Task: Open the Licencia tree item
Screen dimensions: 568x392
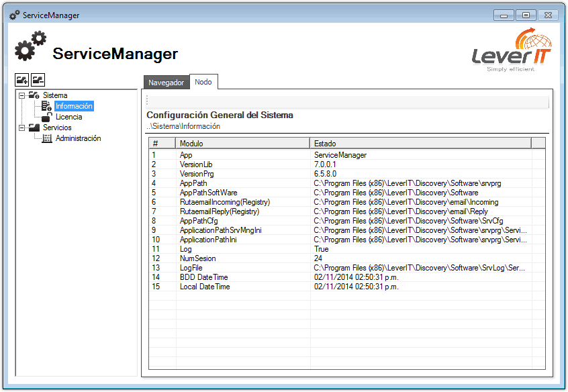Action: pyautogui.click(x=69, y=117)
